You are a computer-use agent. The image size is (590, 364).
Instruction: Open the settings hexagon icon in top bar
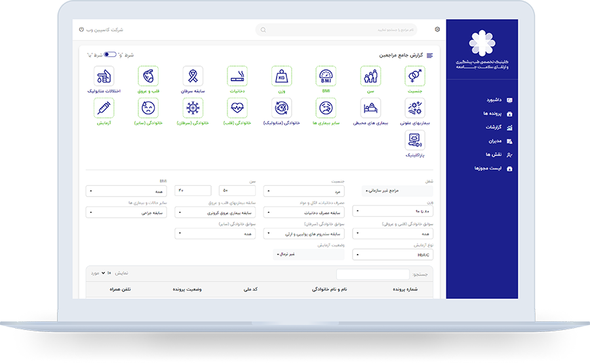(x=437, y=29)
